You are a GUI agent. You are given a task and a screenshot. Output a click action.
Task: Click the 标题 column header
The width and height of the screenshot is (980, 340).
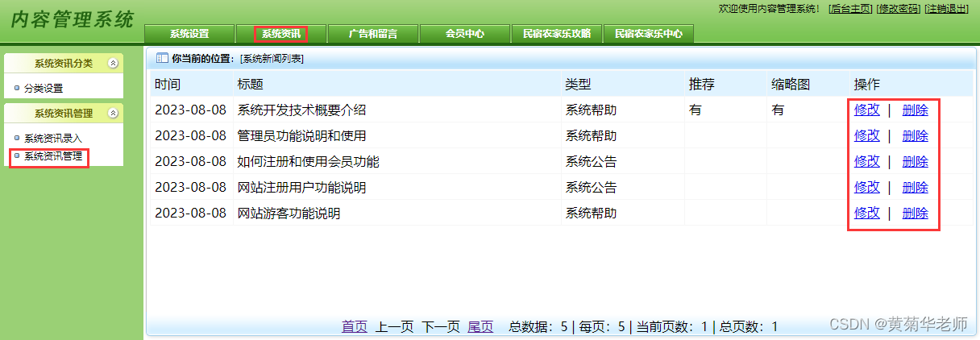coord(251,84)
